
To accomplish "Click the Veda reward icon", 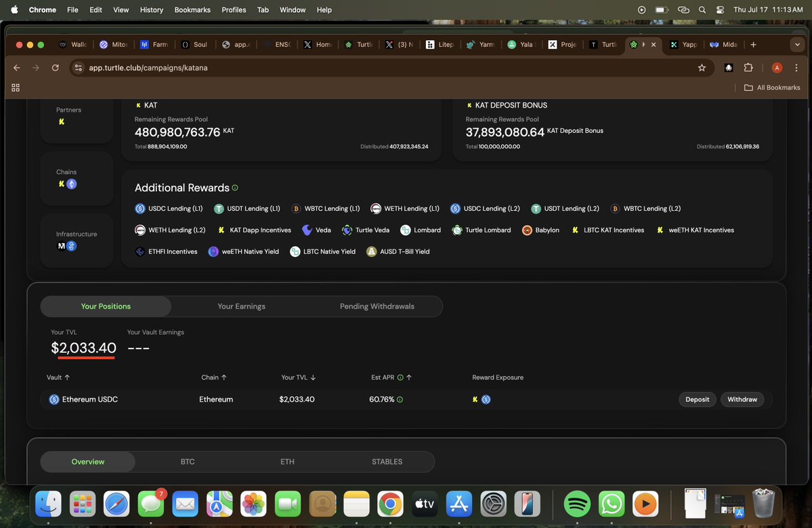I will click(307, 230).
